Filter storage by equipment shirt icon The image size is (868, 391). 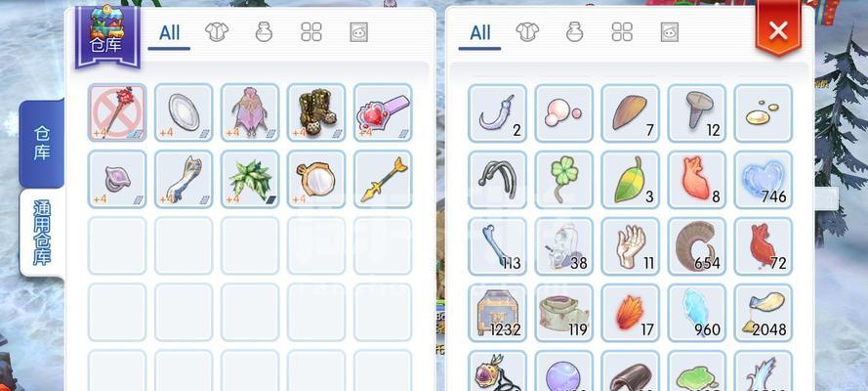(217, 32)
